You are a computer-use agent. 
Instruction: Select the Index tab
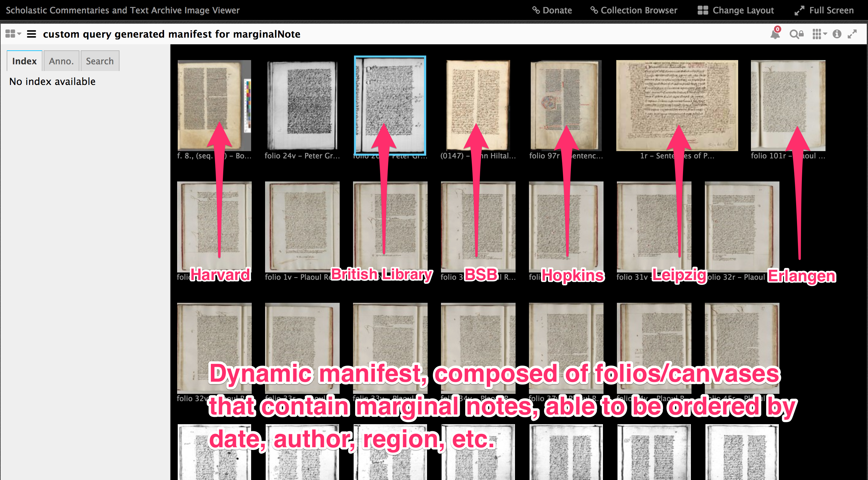24,61
